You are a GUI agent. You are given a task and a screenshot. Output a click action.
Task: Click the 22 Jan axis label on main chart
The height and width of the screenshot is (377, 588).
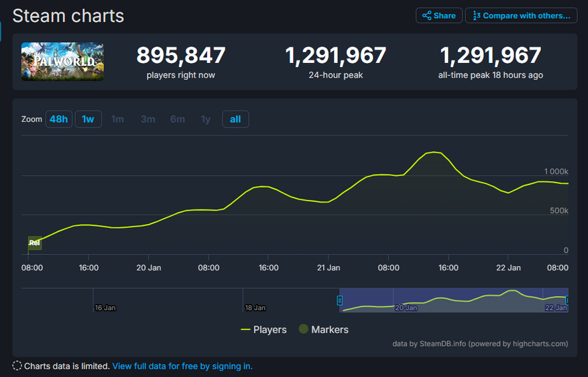(x=508, y=268)
